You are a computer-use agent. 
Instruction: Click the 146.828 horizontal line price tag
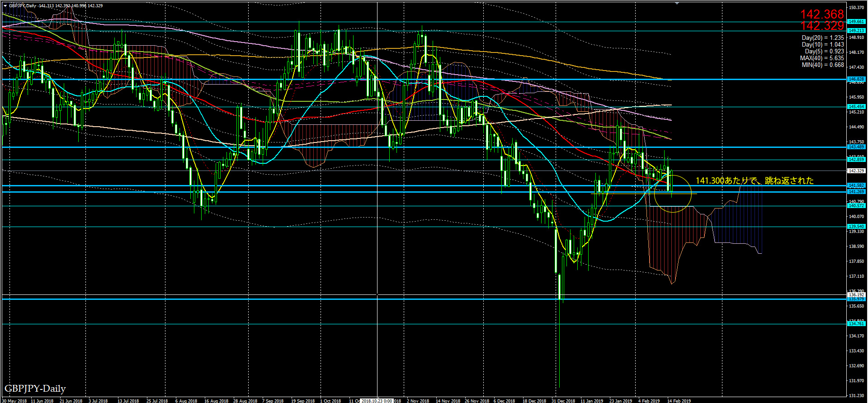click(x=856, y=79)
